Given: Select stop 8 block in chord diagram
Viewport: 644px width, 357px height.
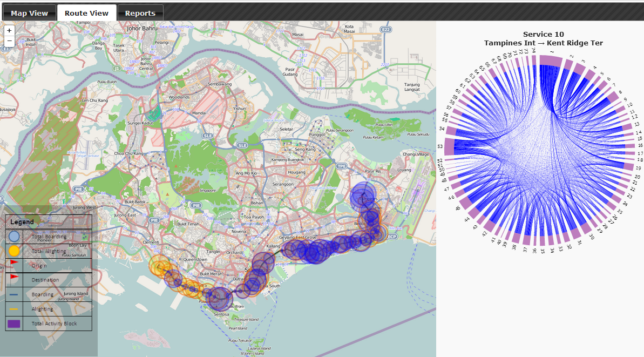Looking at the screenshot, I should [613, 97].
